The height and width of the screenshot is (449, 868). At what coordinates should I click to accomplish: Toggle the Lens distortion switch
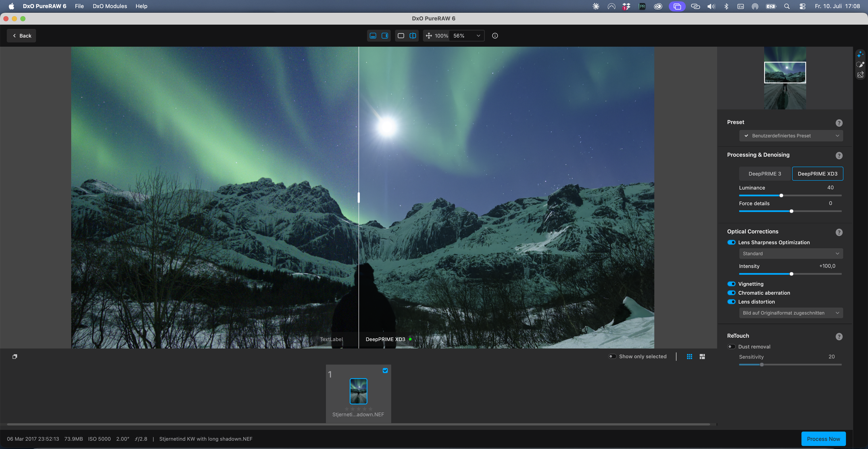tap(731, 302)
